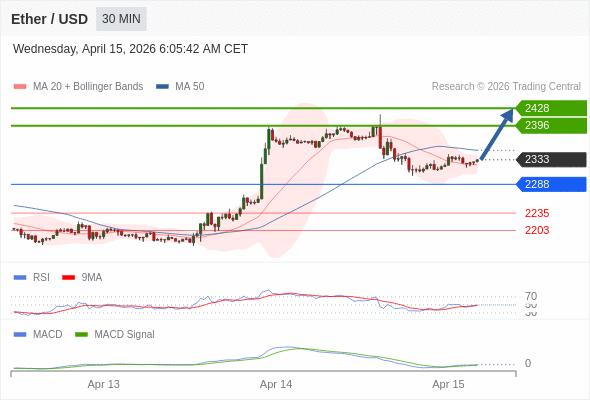Viewport: 590px width, 400px height.
Task: Click the '9MA' legend label
Action: (x=92, y=278)
